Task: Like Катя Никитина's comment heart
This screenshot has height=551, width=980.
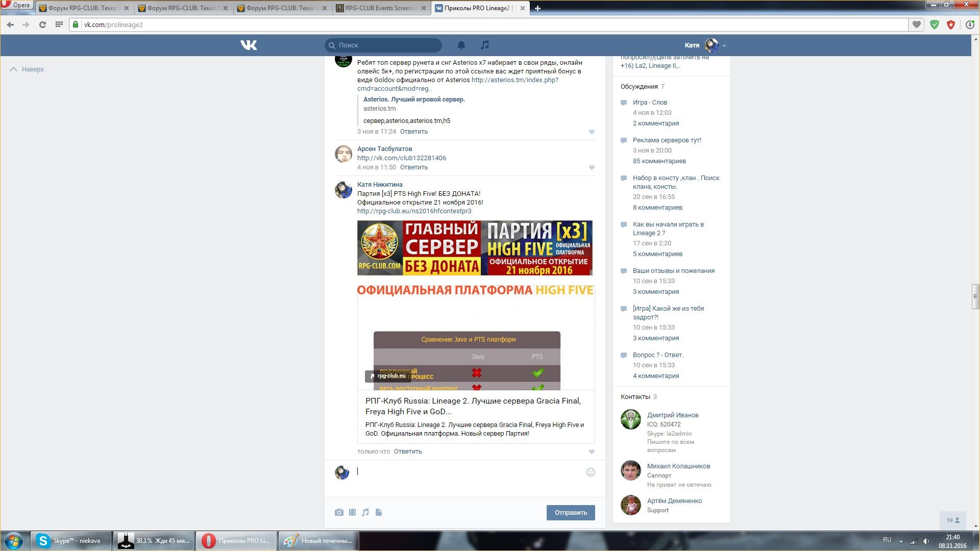Action: (592, 452)
